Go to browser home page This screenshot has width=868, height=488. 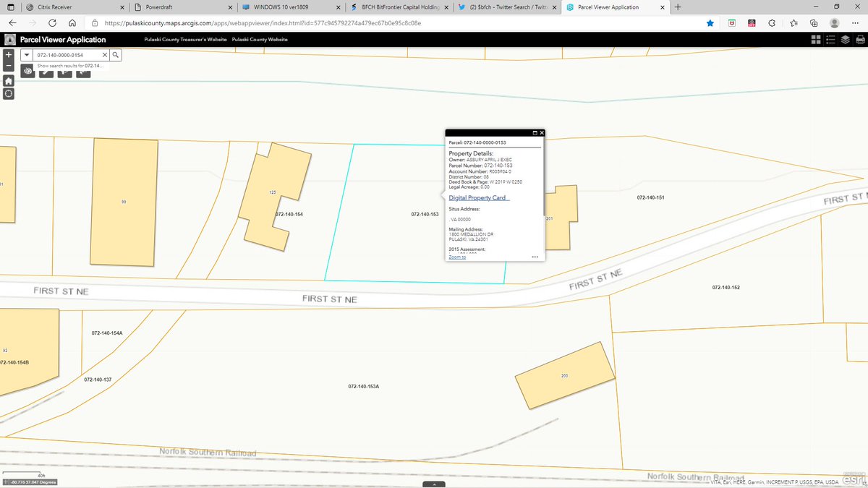click(x=72, y=22)
